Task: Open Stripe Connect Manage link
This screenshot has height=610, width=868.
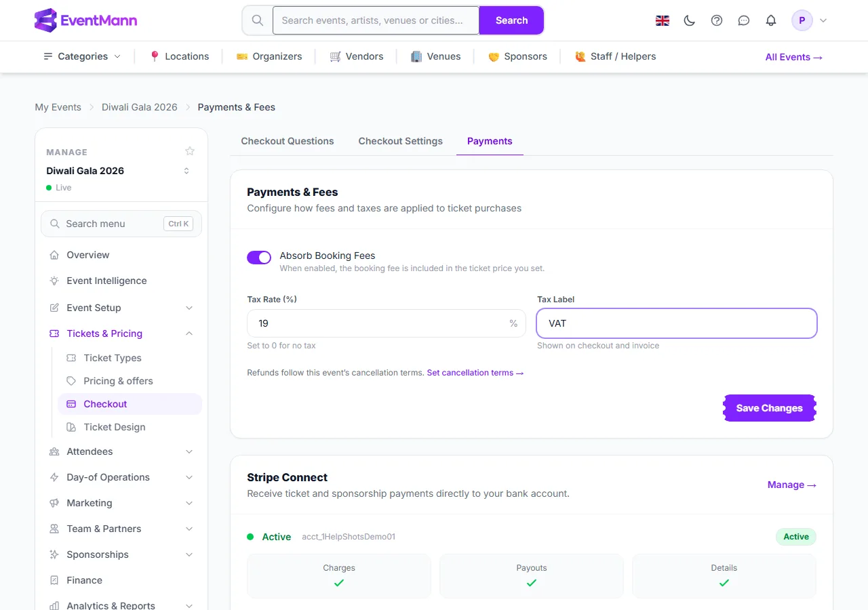Action: pos(792,485)
